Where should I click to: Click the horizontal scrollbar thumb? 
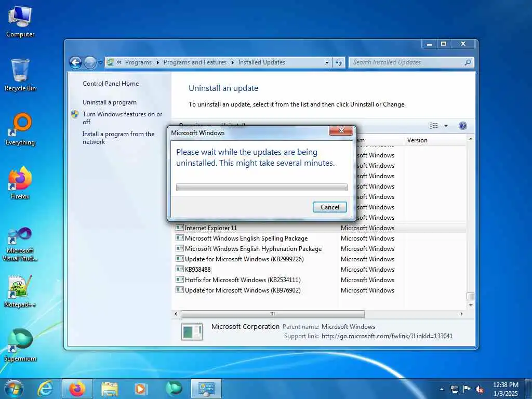(272, 314)
